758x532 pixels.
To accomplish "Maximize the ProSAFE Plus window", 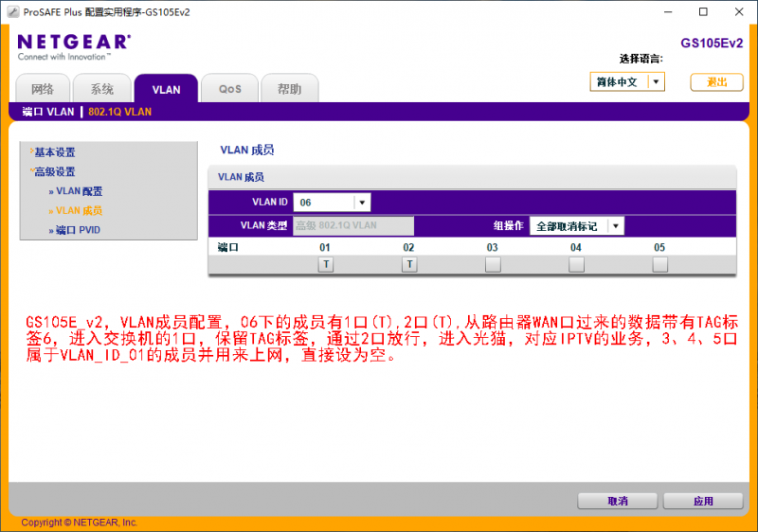I will 703,12.
